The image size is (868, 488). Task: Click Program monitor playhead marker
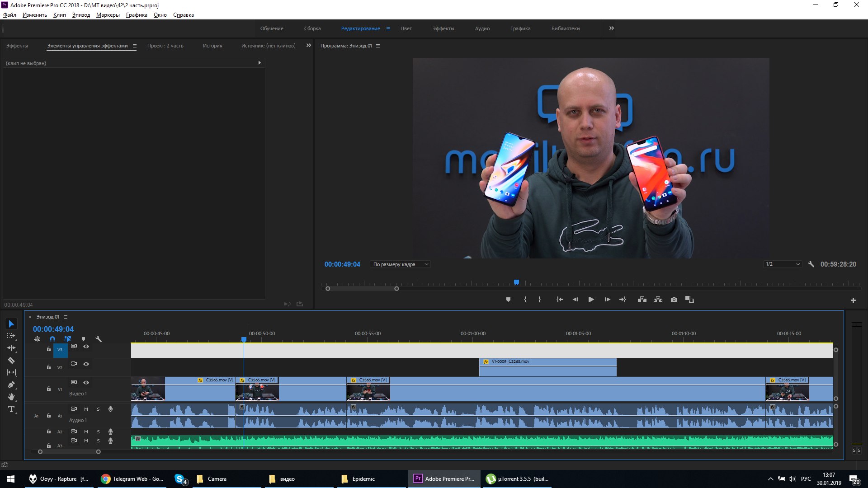516,282
